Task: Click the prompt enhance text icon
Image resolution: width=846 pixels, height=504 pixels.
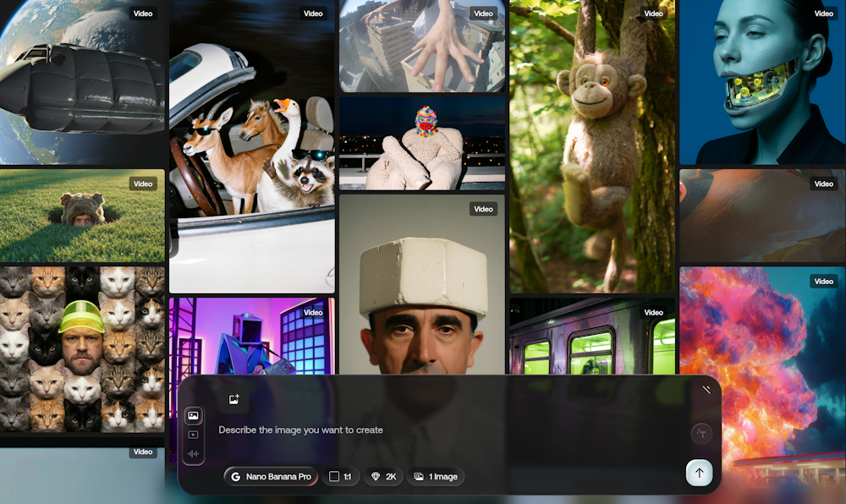Action: point(700,434)
